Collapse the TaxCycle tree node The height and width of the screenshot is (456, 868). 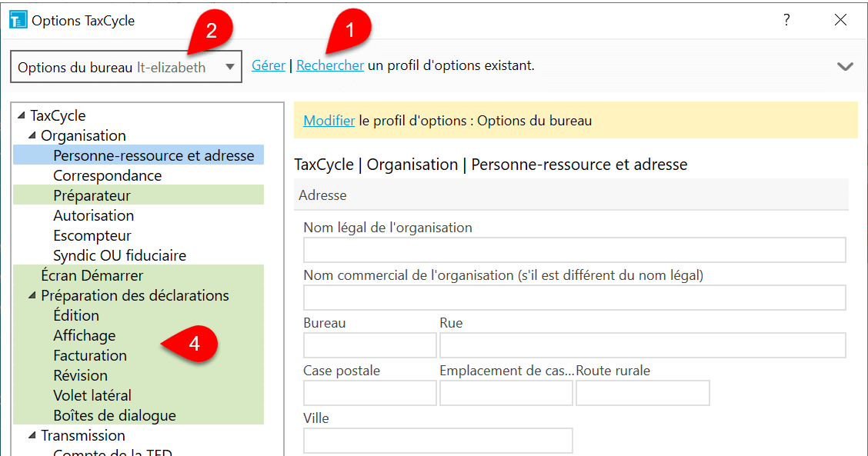pyautogui.click(x=22, y=115)
